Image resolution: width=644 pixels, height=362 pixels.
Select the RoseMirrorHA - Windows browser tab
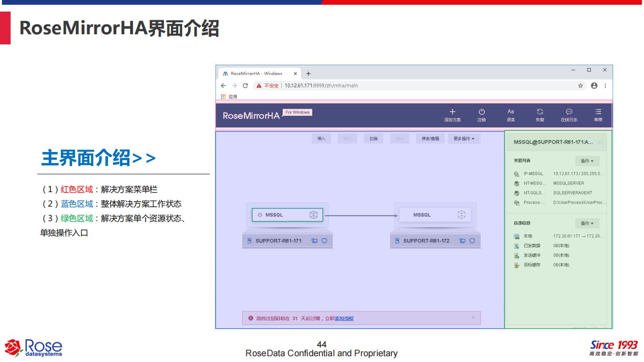[258, 73]
